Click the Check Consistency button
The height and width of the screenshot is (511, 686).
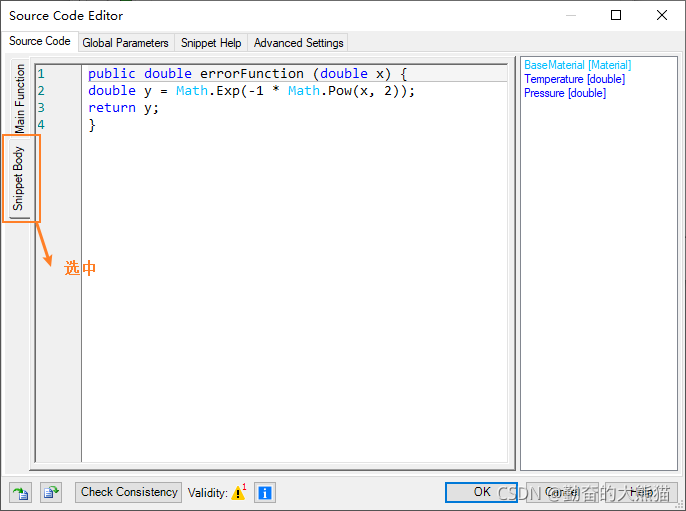(129, 492)
